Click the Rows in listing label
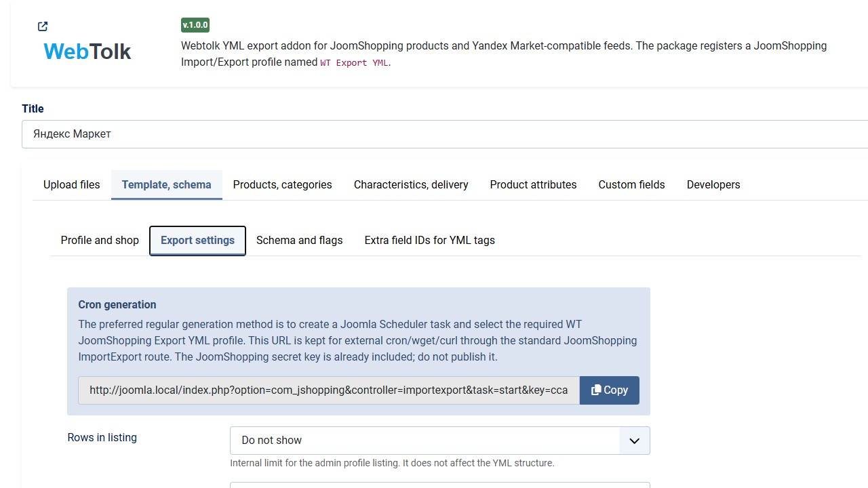The width and height of the screenshot is (868, 488). (x=102, y=438)
